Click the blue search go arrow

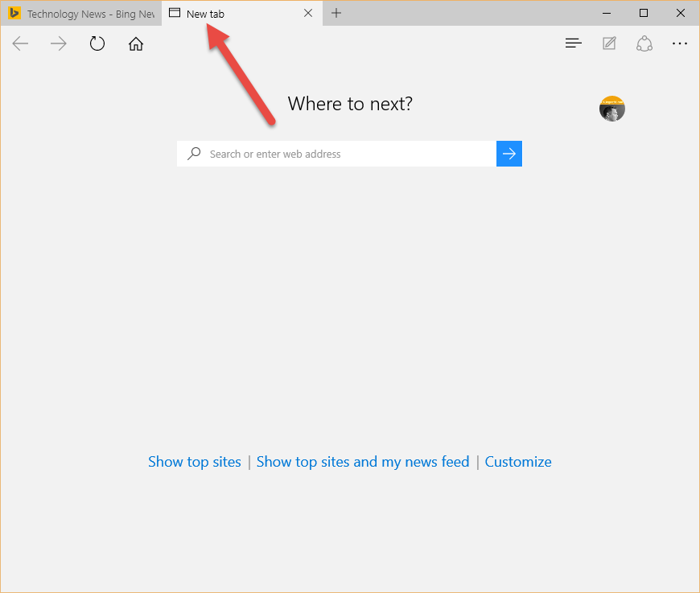click(509, 153)
